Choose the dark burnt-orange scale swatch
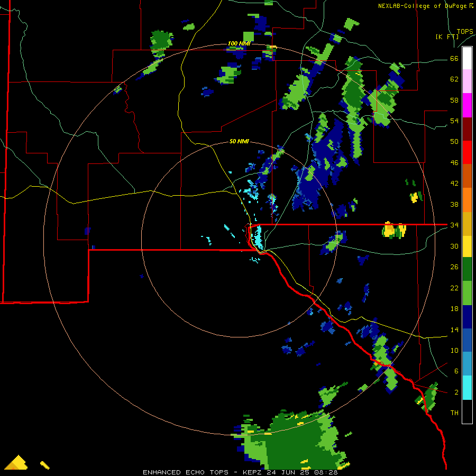Screen dimensions: 476x476 coord(467,176)
